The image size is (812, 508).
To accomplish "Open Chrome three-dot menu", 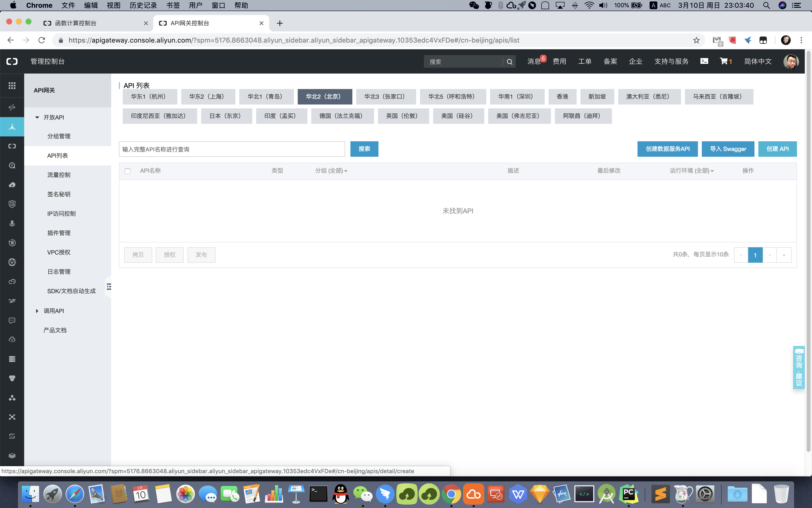I will (801, 40).
